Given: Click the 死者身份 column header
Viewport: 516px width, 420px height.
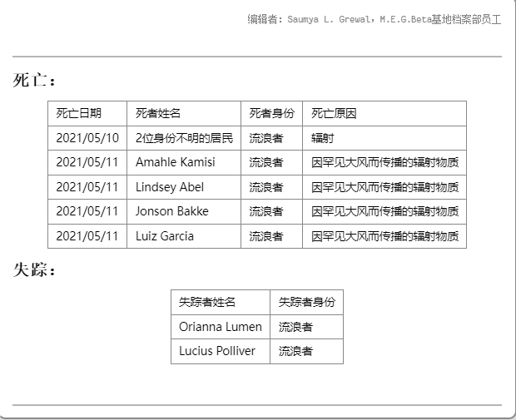Looking at the screenshot, I should (x=271, y=113).
